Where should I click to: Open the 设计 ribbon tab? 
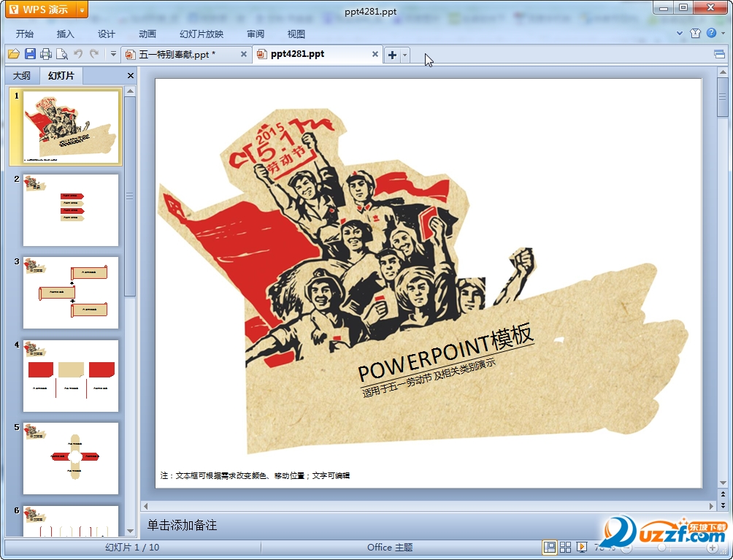click(x=106, y=34)
